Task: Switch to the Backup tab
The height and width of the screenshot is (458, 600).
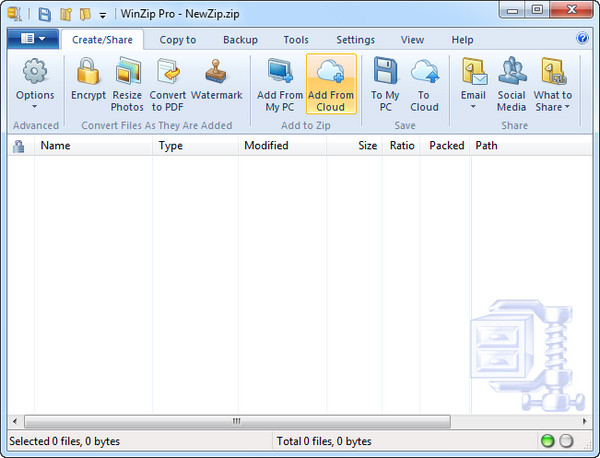Action: tap(240, 40)
